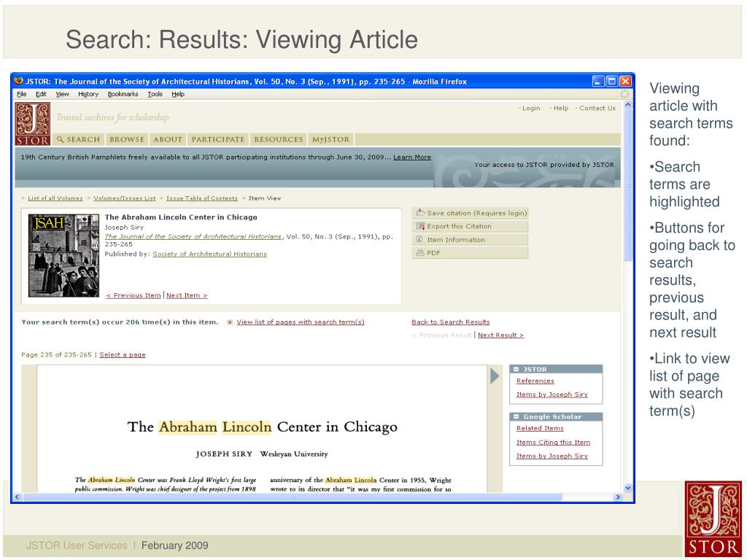The height and width of the screenshot is (560, 747).
Task: Click the text Page 235 of 235-265
Action: 56,355
